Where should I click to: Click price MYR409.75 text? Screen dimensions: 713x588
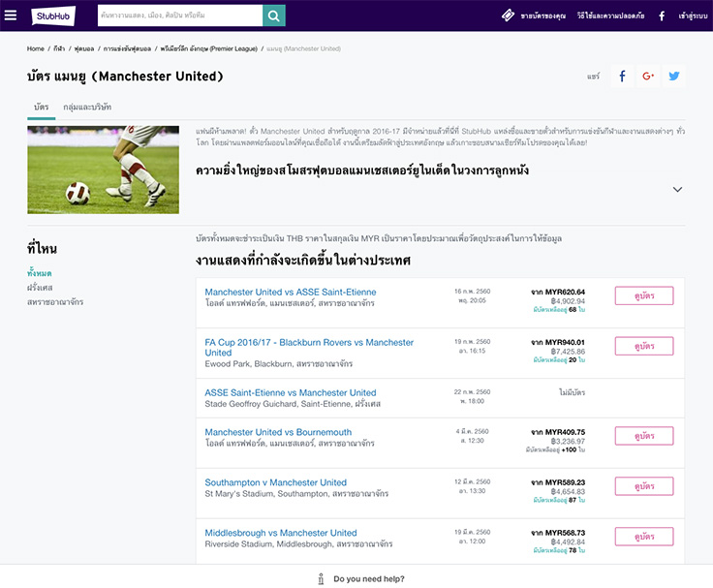(x=565, y=432)
